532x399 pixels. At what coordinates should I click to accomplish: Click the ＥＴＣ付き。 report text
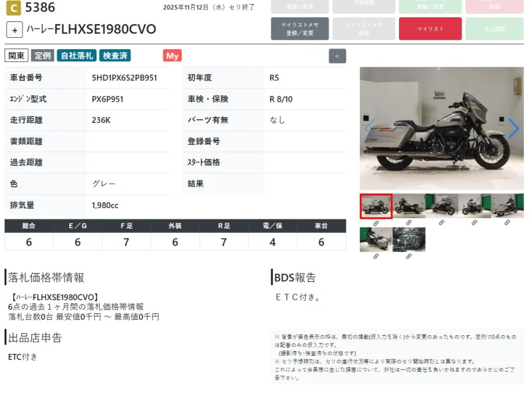[298, 297]
